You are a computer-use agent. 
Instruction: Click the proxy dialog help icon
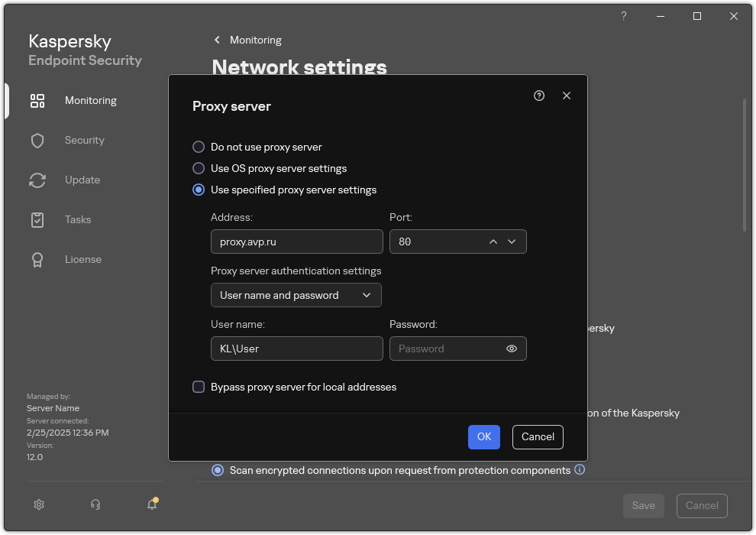pyautogui.click(x=539, y=96)
